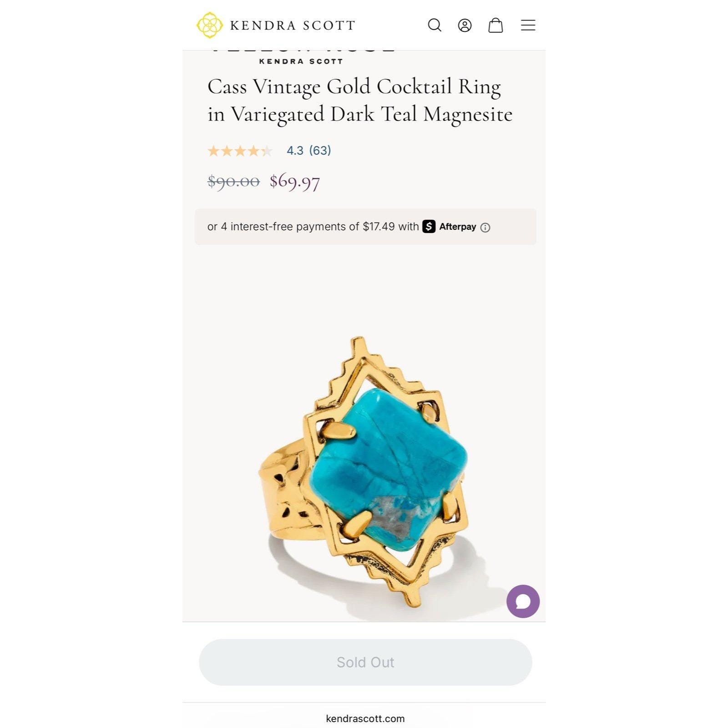Click the Sold Out button
The height and width of the screenshot is (728, 728).
(x=365, y=662)
